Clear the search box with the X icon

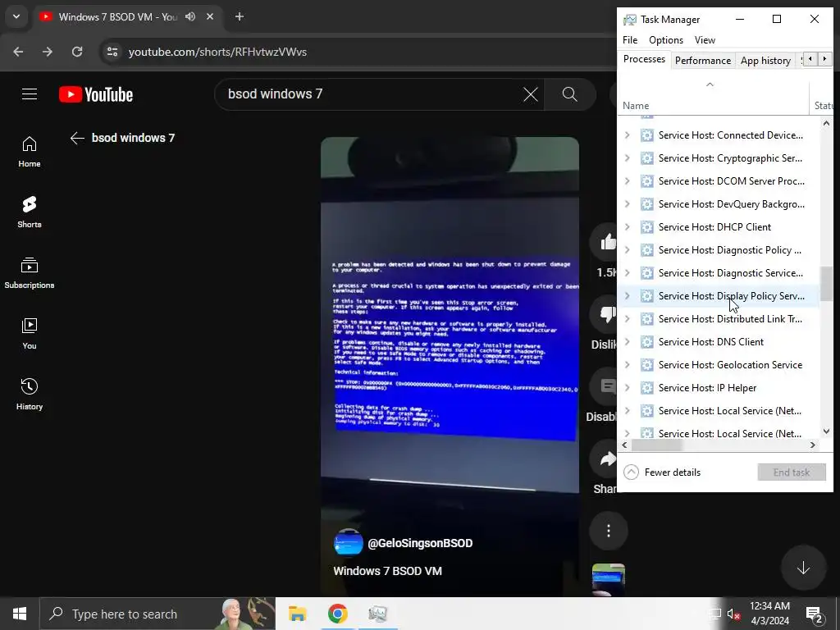[531, 94]
